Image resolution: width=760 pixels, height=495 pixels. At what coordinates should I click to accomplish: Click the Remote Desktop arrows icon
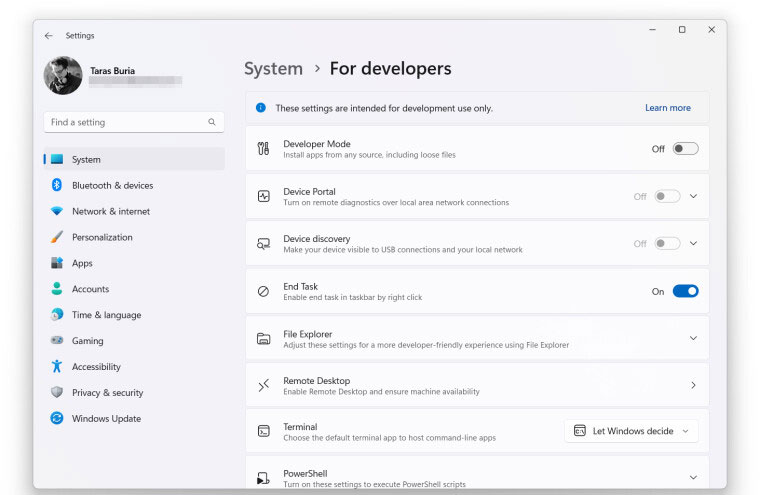[263, 385]
